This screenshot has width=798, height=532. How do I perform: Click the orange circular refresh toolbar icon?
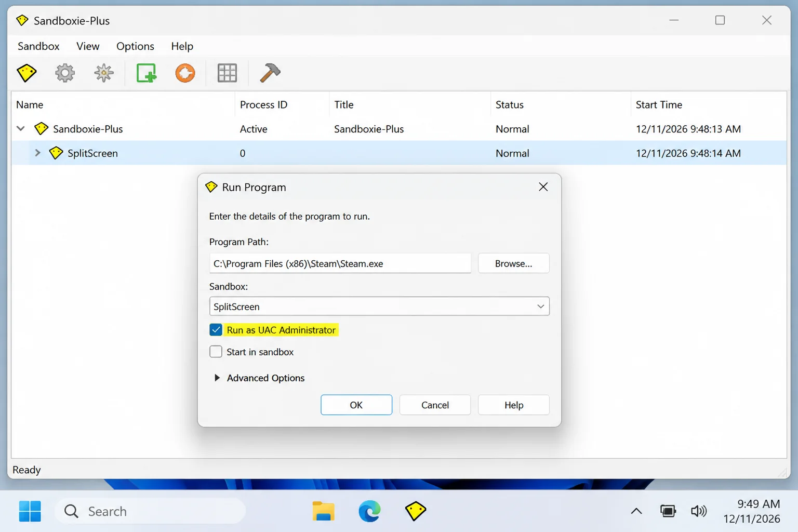185,73
